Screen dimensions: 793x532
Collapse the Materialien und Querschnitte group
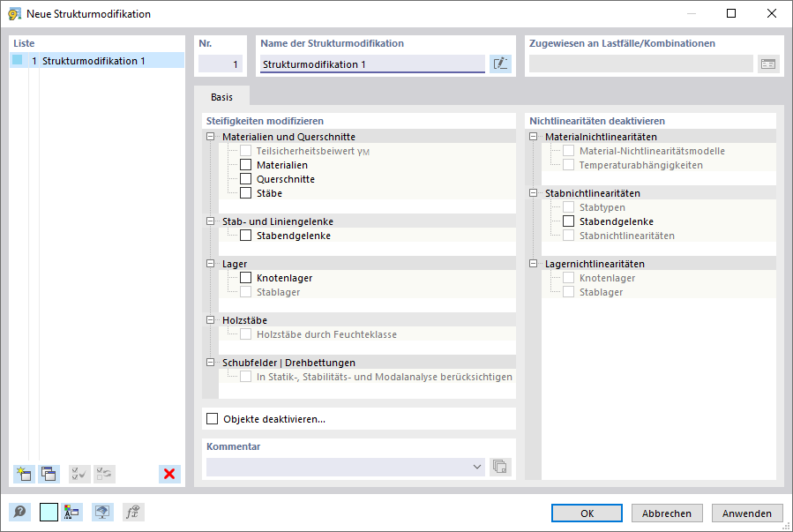[x=211, y=137]
